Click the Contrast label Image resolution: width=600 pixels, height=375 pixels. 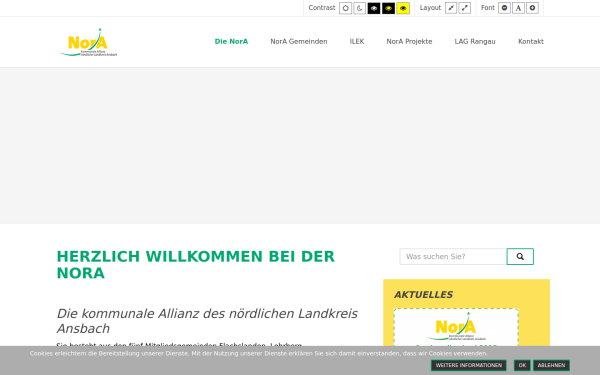pos(322,8)
